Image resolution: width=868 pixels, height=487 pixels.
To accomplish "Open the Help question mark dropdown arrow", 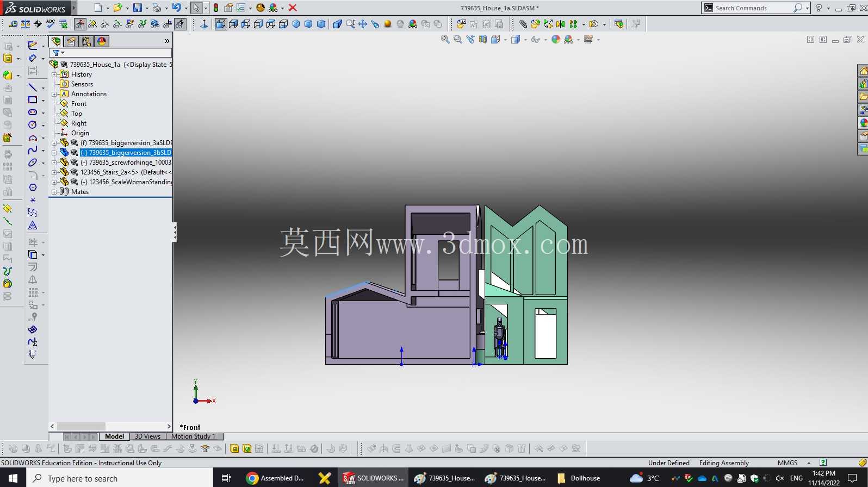I will point(828,8).
